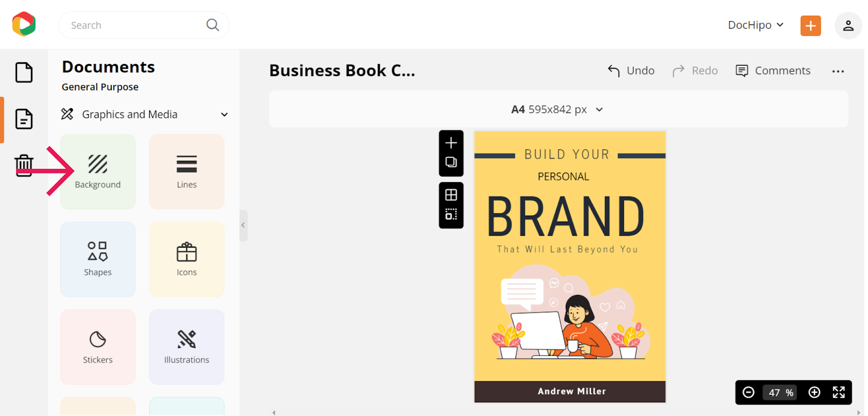Add a new page with plus icon

pyautogui.click(x=451, y=143)
